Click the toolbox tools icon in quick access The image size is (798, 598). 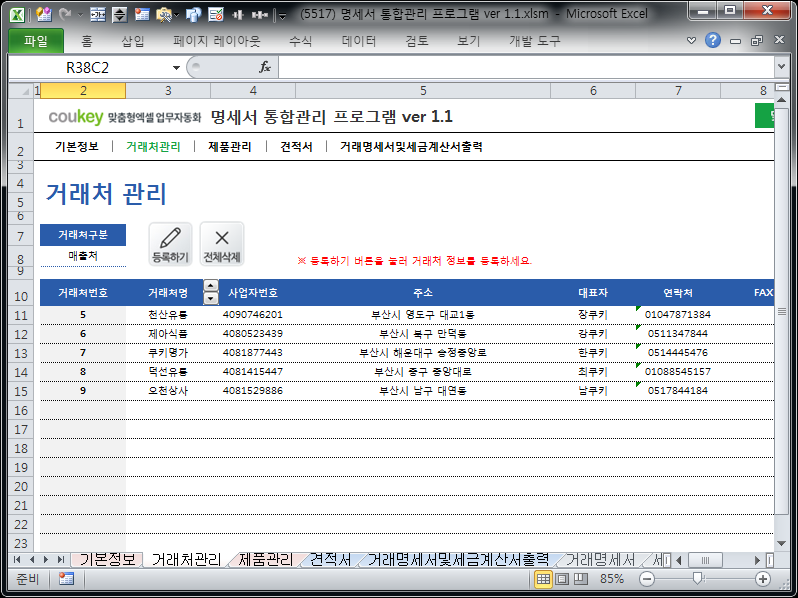[x=164, y=15]
